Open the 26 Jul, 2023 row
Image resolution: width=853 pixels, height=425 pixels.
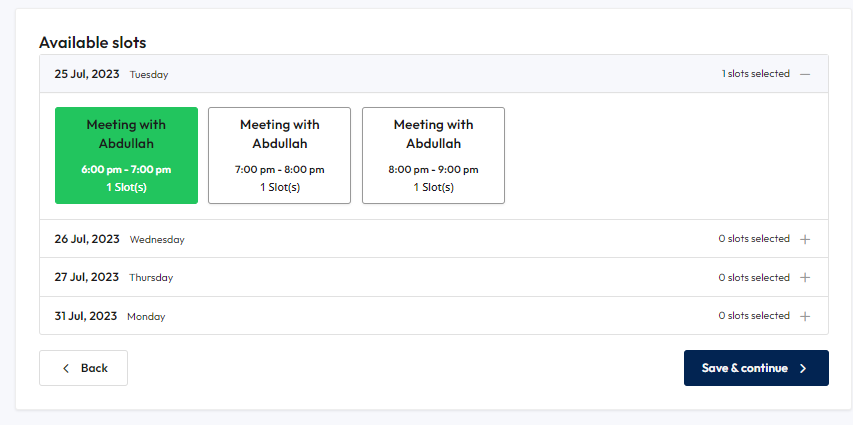[434, 239]
